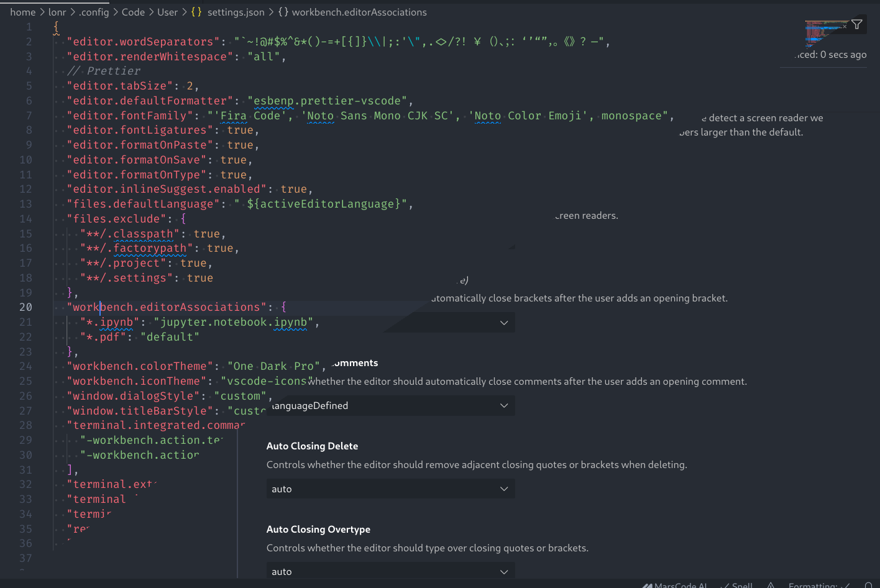Select settings.json in the breadcrumb bar
Image resolution: width=880 pixels, height=588 pixels.
(x=236, y=12)
